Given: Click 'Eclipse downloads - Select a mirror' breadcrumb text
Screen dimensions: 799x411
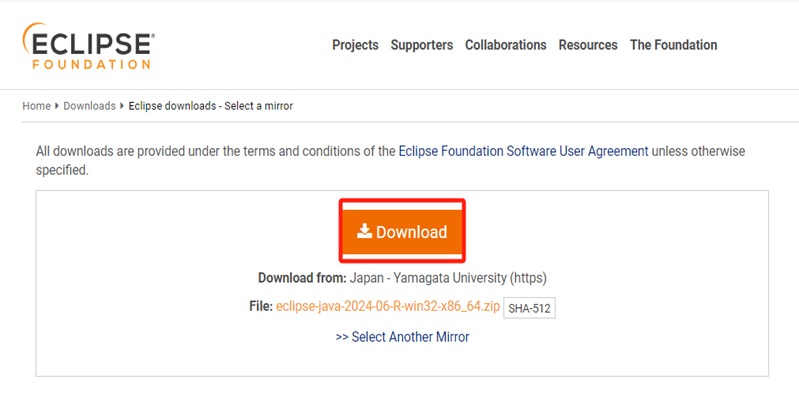Looking at the screenshot, I should click(x=210, y=106).
